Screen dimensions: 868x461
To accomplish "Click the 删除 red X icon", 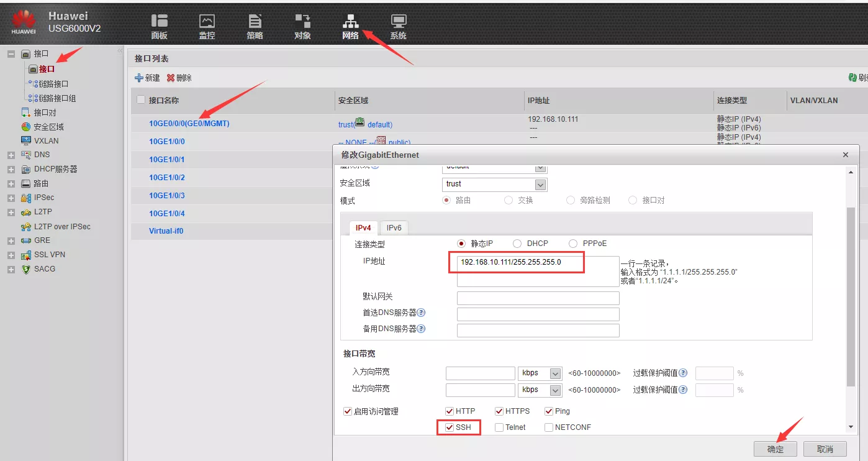I will [171, 78].
